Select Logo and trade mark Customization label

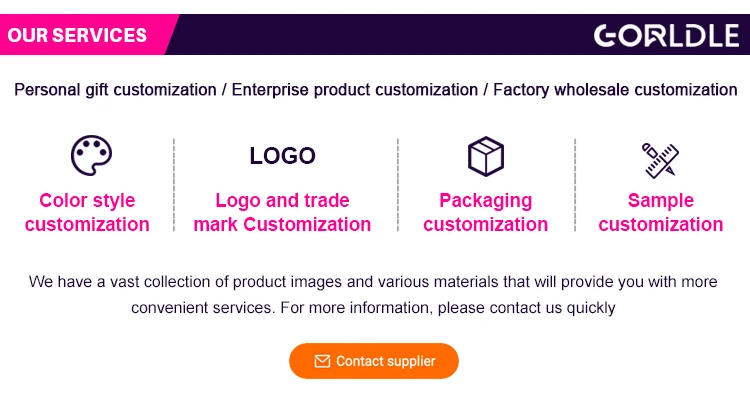pyautogui.click(x=282, y=212)
